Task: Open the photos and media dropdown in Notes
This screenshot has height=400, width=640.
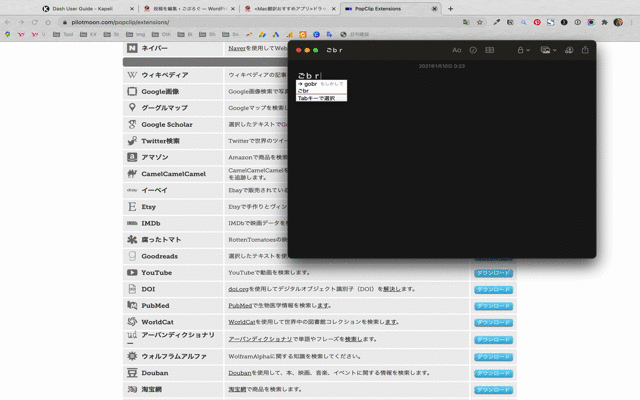Action: coord(548,50)
